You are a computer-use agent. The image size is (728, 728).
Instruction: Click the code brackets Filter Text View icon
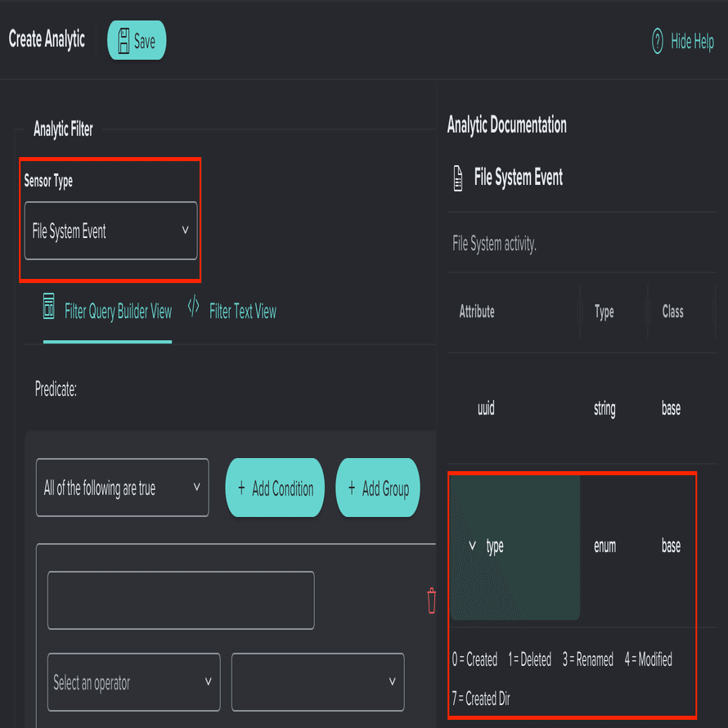(x=194, y=306)
